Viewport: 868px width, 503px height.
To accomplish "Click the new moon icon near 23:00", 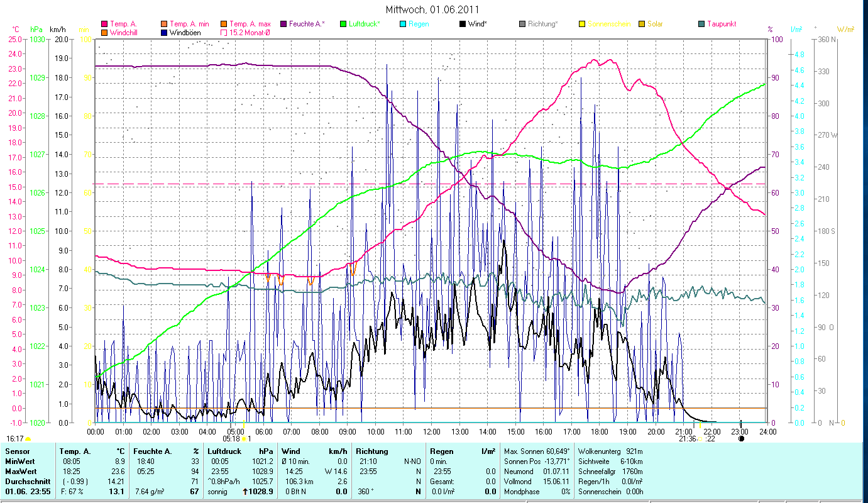I will click(741, 439).
